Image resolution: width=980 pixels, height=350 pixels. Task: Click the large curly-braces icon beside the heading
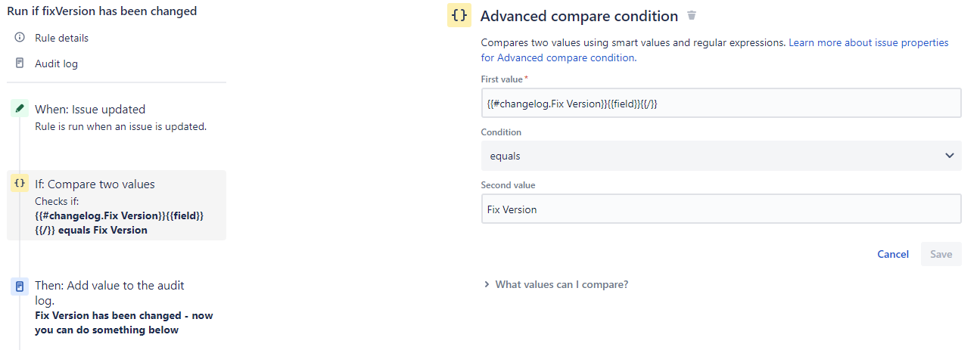tap(459, 16)
